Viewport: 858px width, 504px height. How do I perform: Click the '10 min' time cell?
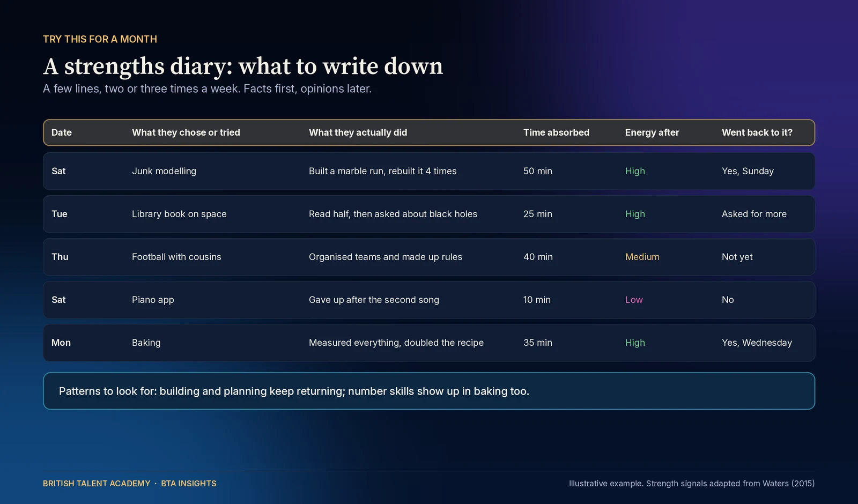537,300
